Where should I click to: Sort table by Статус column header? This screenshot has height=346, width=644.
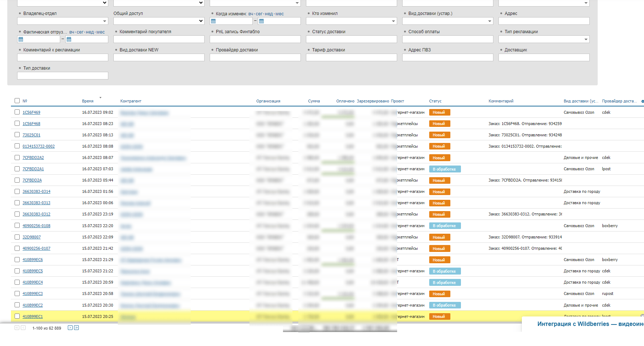click(435, 101)
